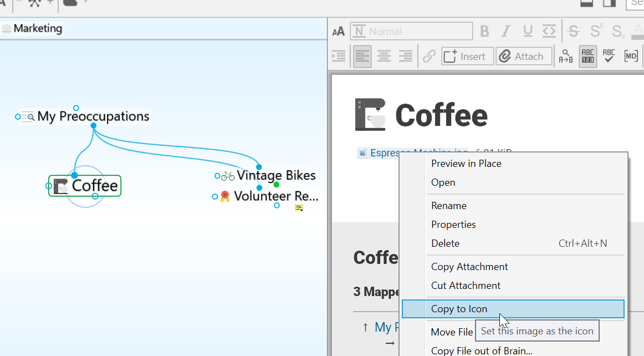Click the hyperlink chain icon

[429, 57]
